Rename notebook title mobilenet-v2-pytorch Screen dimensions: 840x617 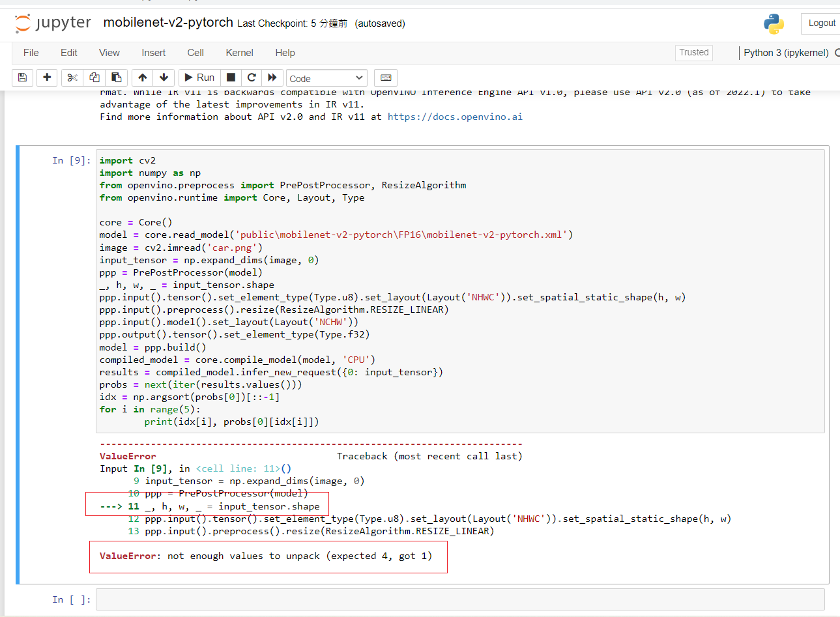[168, 22]
